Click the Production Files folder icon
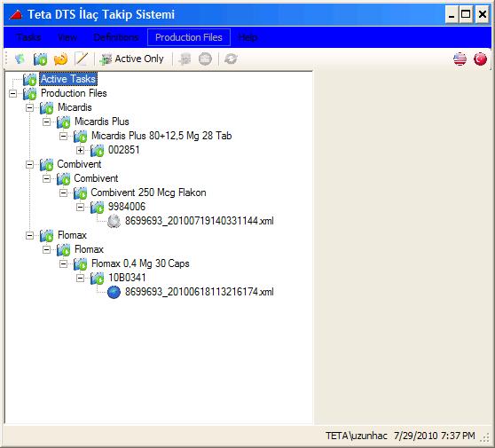The height and width of the screenshot is (448, 495). [30, 93]
